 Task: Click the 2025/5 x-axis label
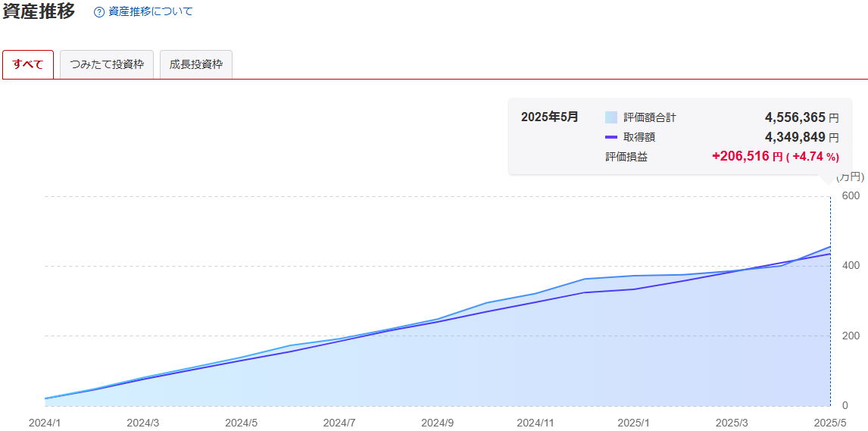[830, 423]
